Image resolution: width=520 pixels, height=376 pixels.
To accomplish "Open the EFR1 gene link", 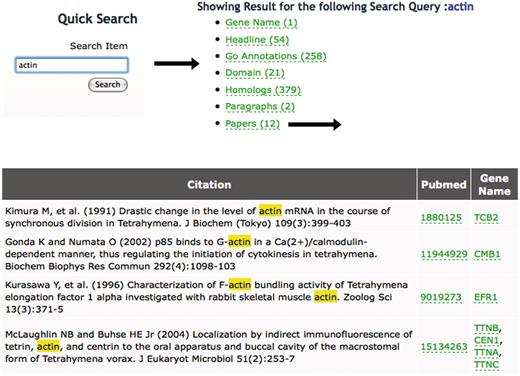I will tap(485, 297).
